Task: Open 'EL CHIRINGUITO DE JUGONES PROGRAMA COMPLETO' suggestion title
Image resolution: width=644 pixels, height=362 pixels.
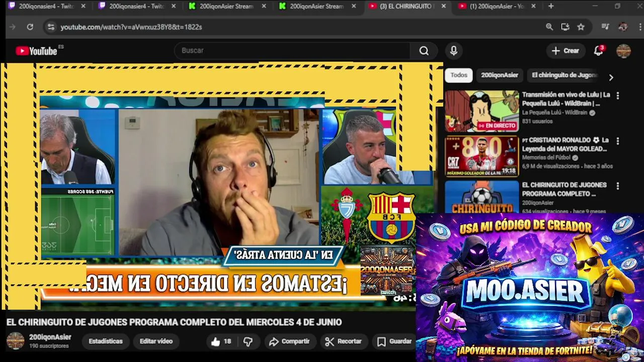Action: click(x=564, y=190)
